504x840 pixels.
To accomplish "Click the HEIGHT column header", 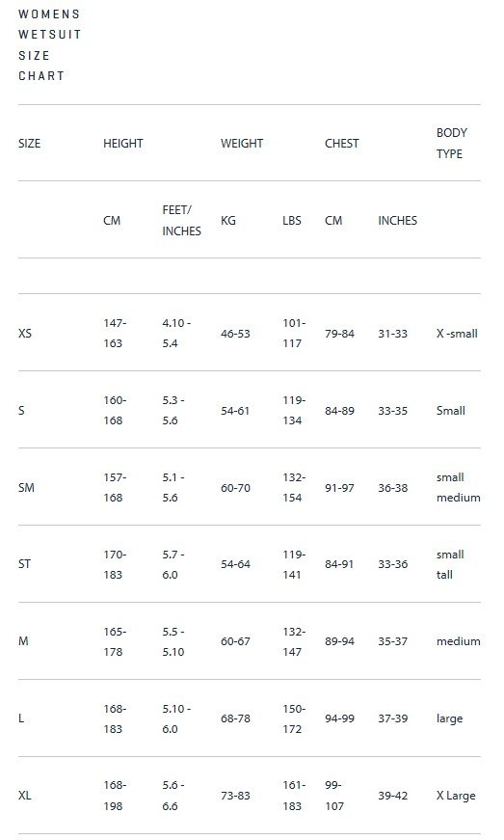I will click(123, 144).
